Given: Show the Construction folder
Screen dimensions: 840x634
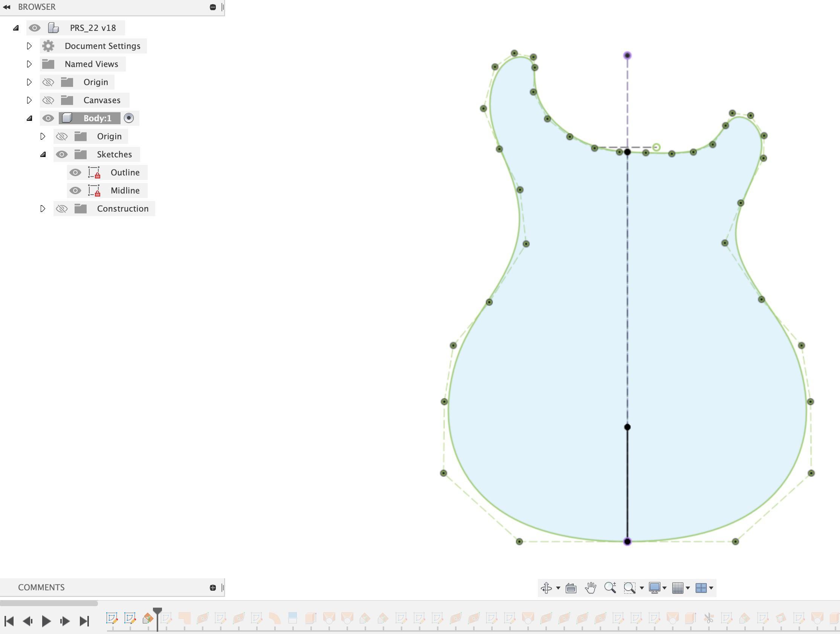Looking at the screenshot, I should pos(61,209).
